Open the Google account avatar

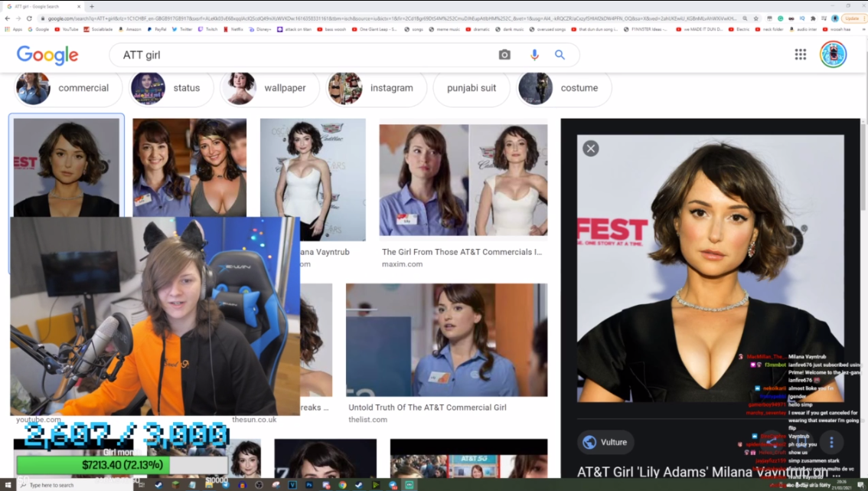click(833, 54)
